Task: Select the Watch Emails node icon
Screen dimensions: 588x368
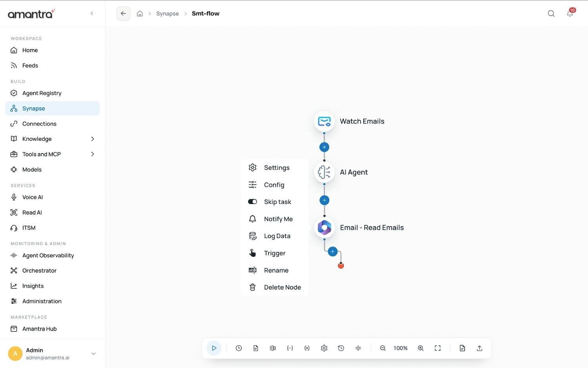Action: click(324, 121)
